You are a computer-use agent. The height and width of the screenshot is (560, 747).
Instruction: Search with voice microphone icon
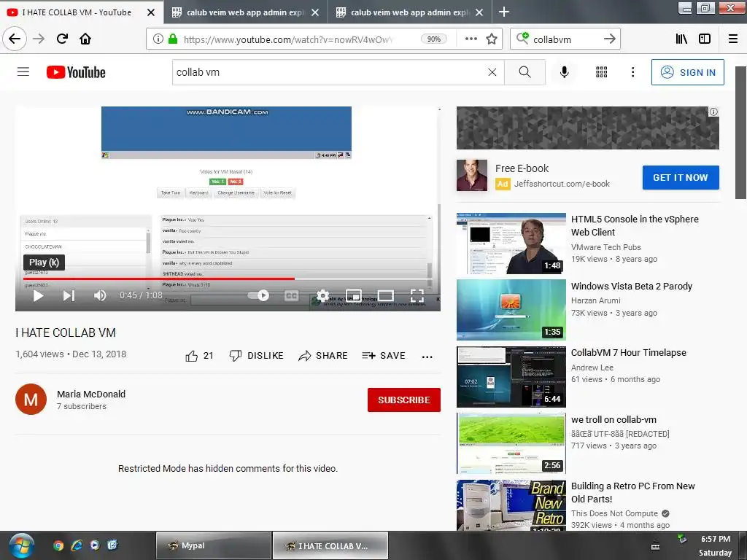click(x=564, y=72)
